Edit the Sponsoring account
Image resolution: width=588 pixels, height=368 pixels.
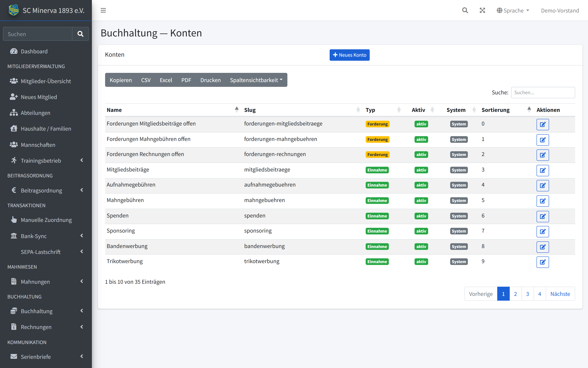pos(543,231)
